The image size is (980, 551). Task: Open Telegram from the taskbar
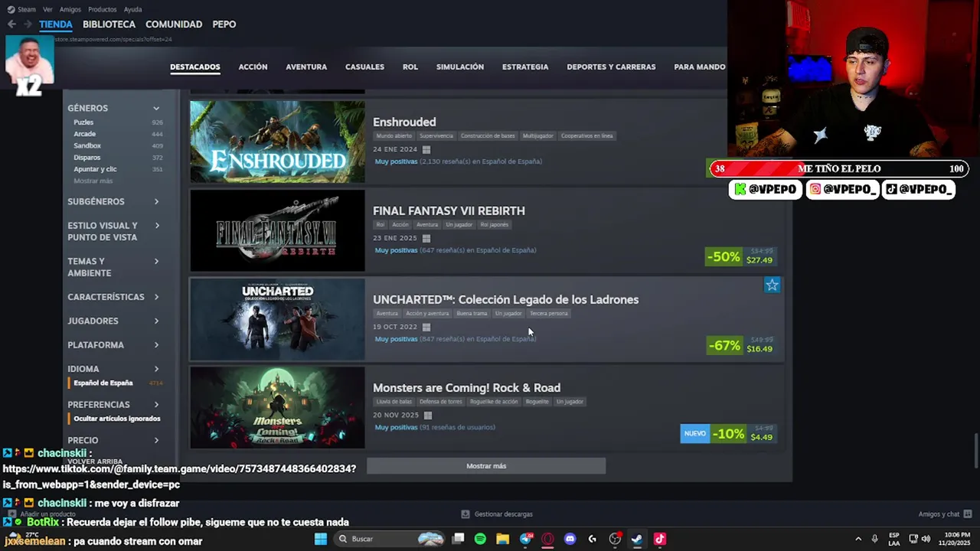525,539
